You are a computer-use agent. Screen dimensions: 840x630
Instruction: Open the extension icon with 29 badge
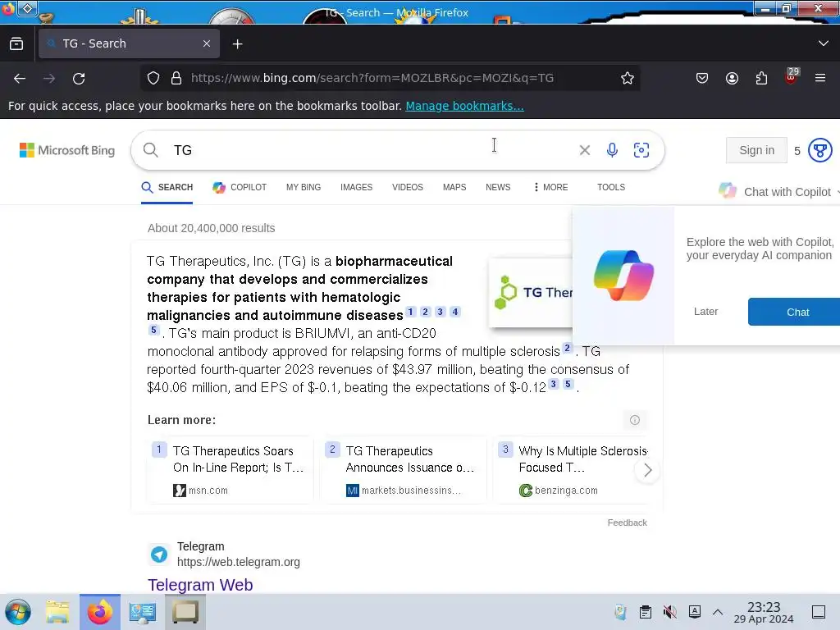pyautogui.click(x=792, y=76)
